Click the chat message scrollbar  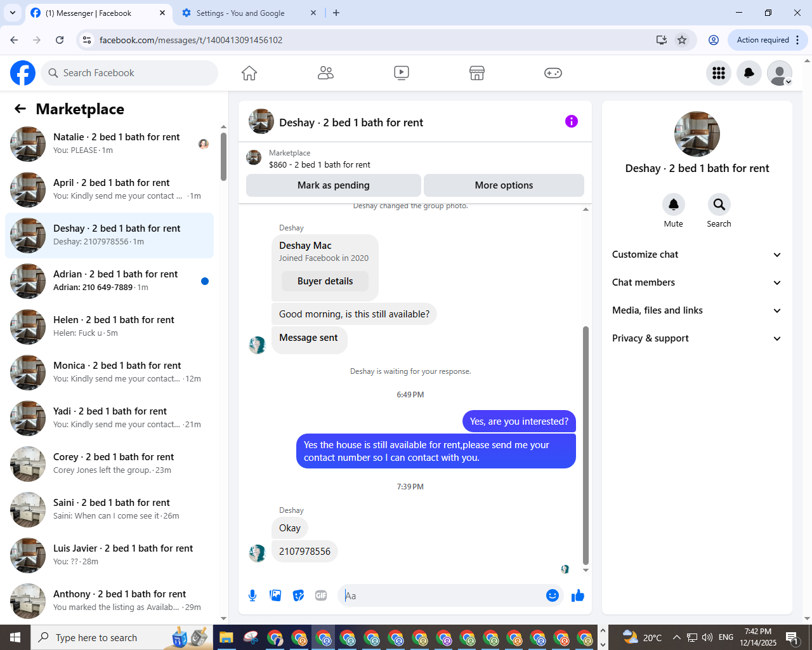pyautogui.click(x=586, y=446)
